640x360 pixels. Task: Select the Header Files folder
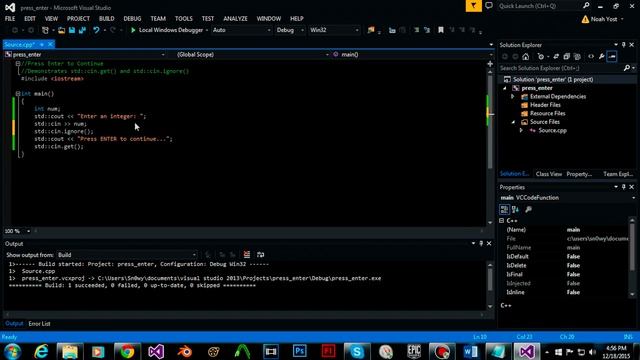pos(545,105)
